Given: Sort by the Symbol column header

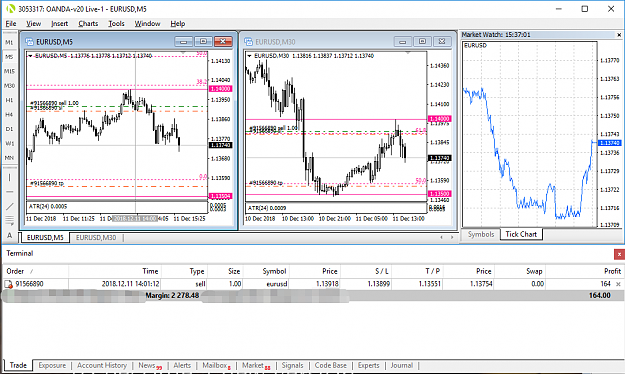Looking at the screenshot, I should click(x=266, y=271).
